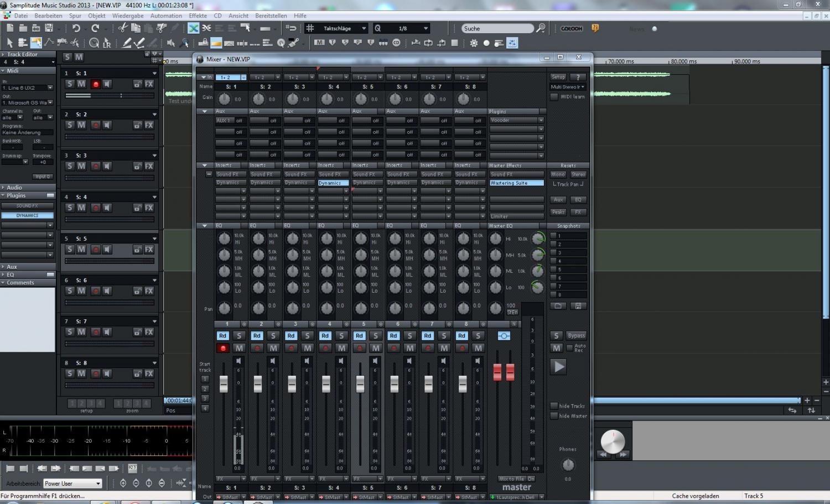Click the undo arrow icon
Screen dimensions: 830x504
click(76, 28)
